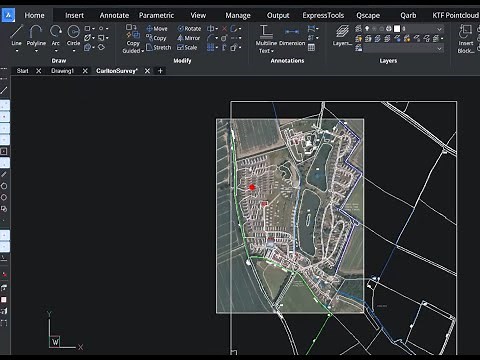Open the Annotate ribbon tab
The height and width of the screenshot is (360, 480).
click(114, 15)
